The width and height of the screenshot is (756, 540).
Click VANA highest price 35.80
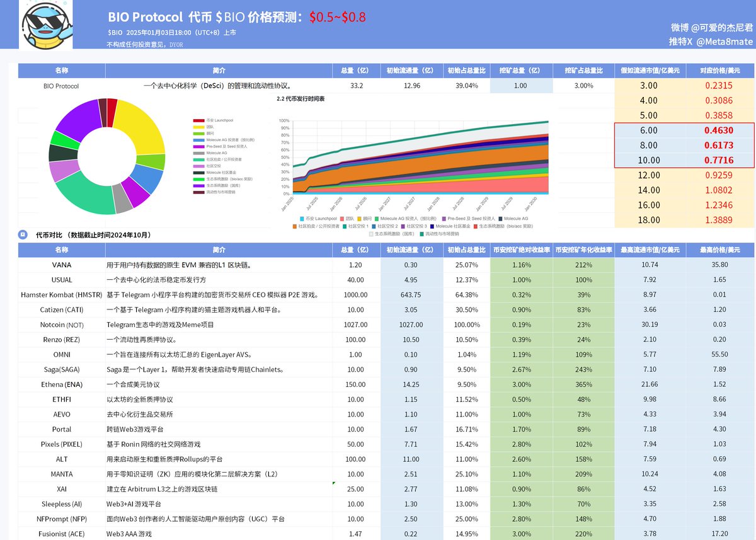pos(719,265)
